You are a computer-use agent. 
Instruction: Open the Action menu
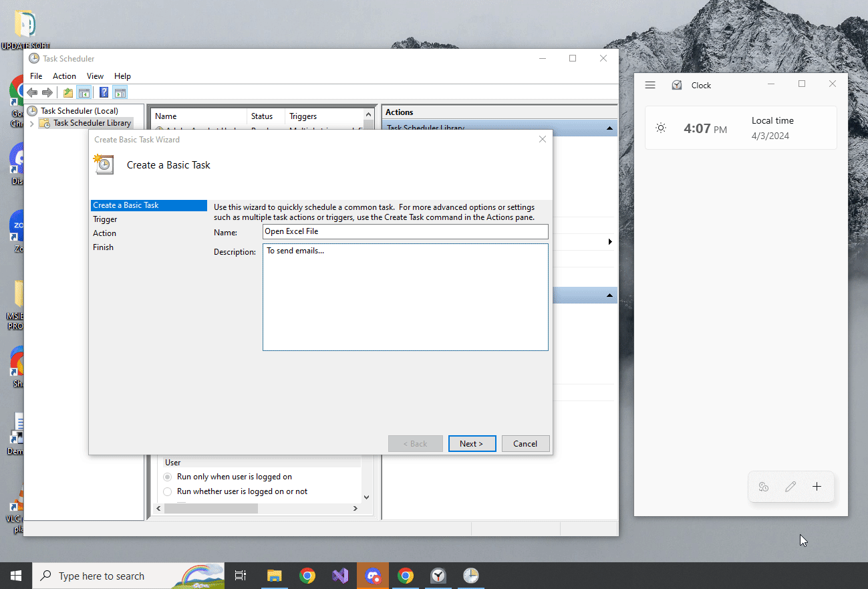click(x=64, y=76)
